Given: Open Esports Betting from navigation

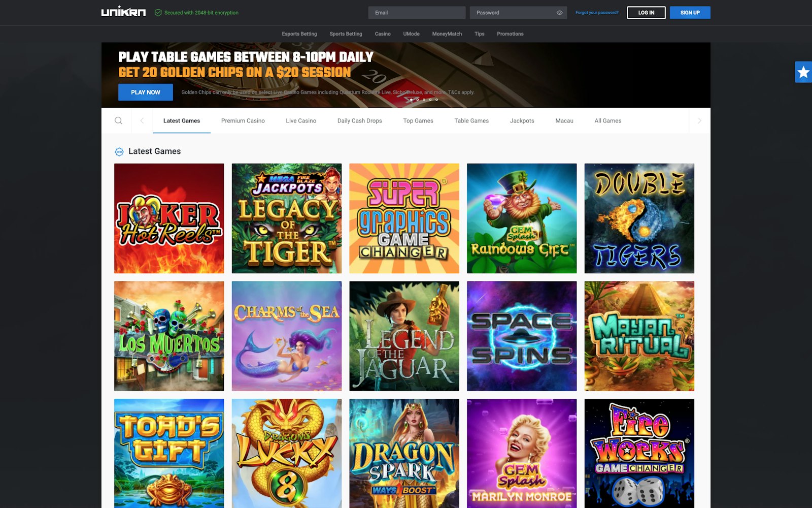Looking at the screenshot, I should [x=299, y=34].
